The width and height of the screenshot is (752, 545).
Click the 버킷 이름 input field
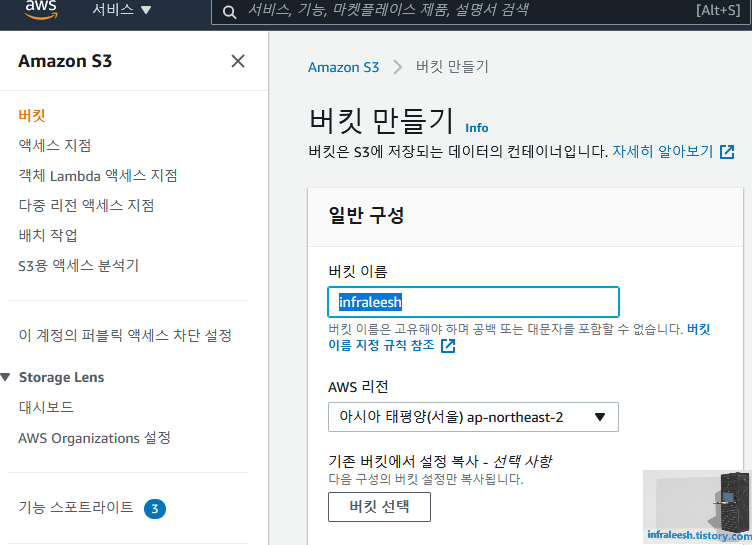[x=473, y=302]
